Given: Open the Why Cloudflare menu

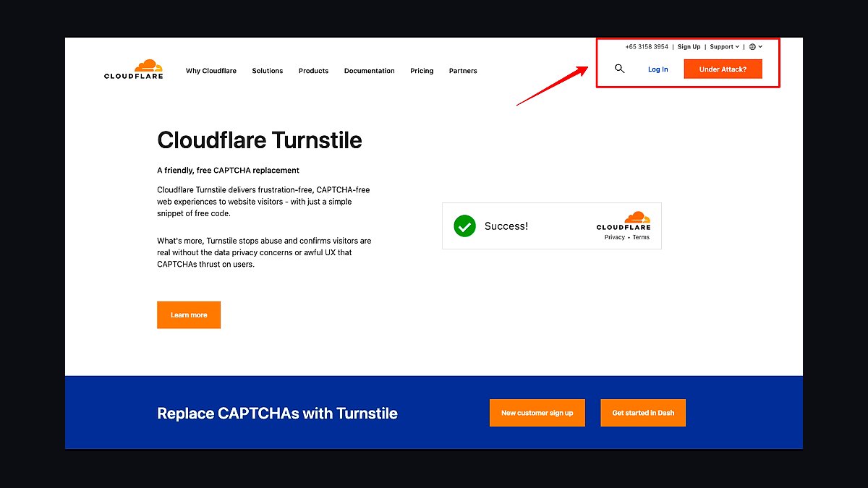Looking at the screenshot, I should point(211,71).
